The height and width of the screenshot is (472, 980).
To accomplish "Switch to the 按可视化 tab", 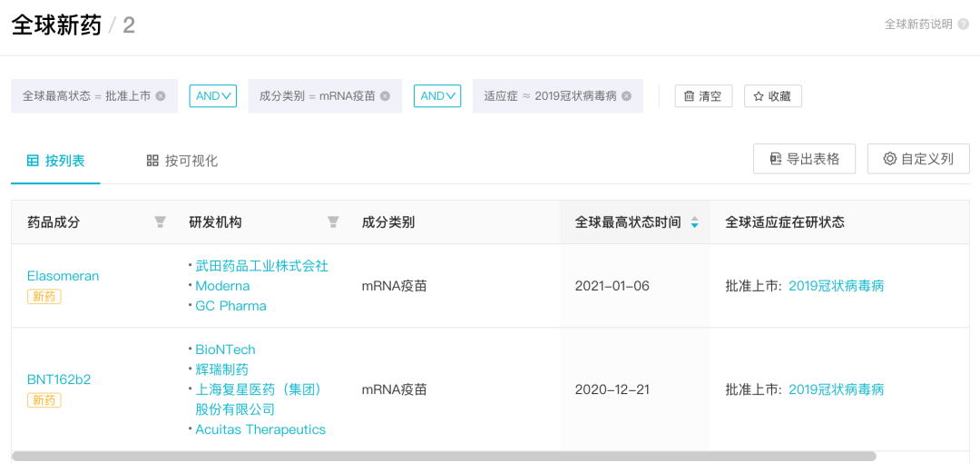I will pos(181,161).
